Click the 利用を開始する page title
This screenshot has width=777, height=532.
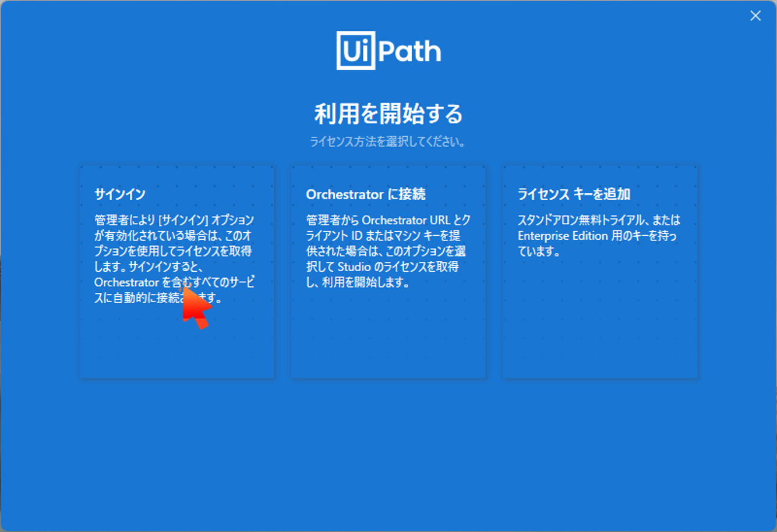(x=388, y=114)
